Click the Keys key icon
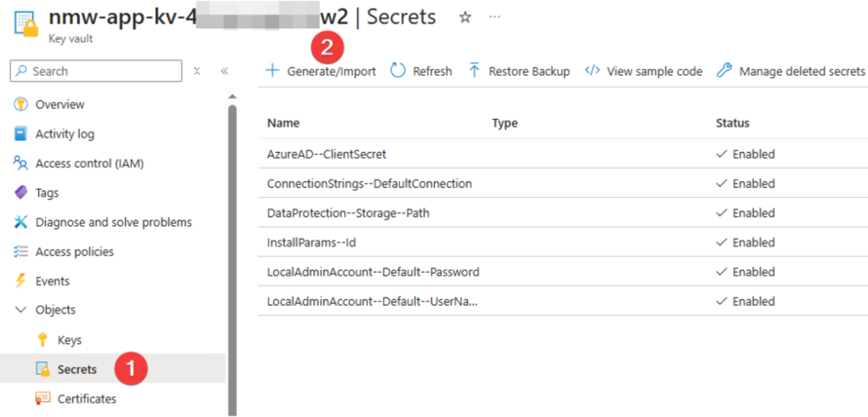868x417 pixels. click(x=43, y=340)
